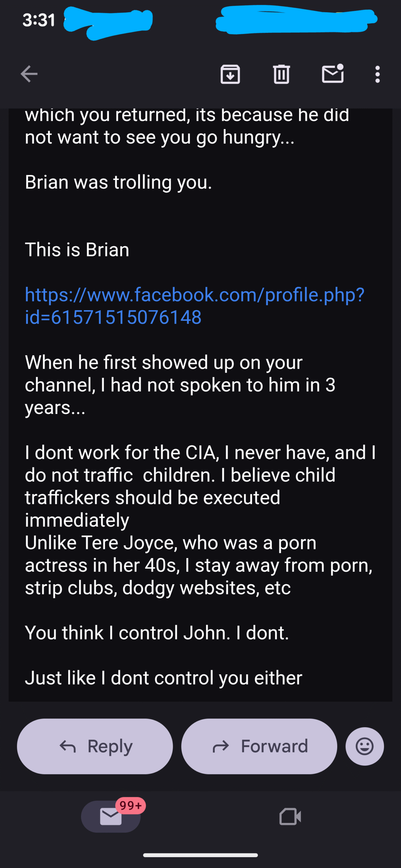
Task: Switch to the Mail tab
Action: point(111,816)
